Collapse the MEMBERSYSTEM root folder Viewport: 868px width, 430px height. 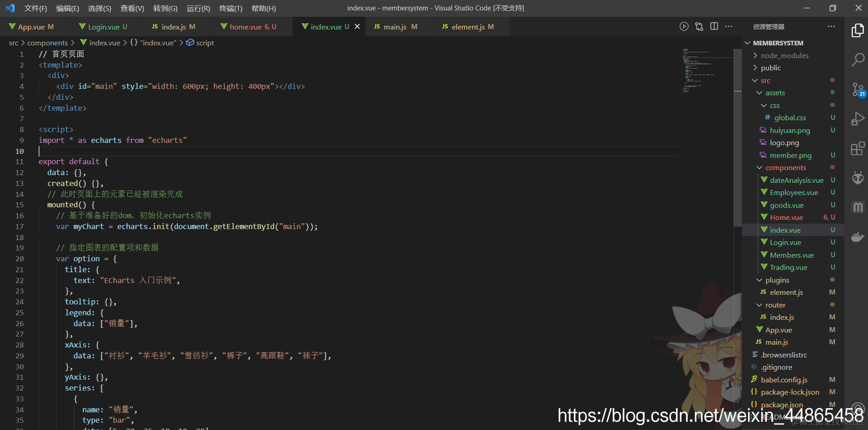point(793,43)
